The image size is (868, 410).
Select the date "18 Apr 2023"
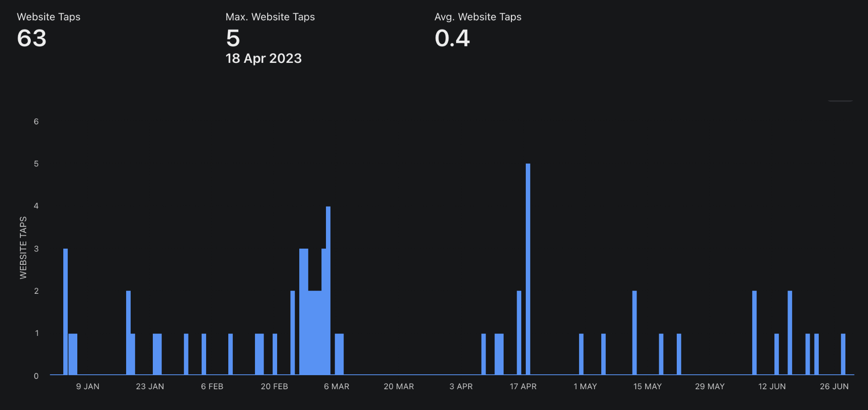click(x=264, y=58)
